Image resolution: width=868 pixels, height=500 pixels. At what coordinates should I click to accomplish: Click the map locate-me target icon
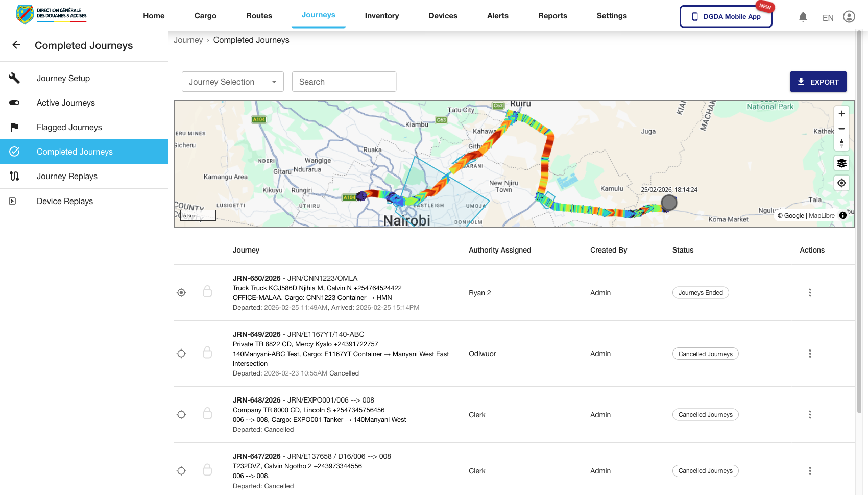pos(841,183)
